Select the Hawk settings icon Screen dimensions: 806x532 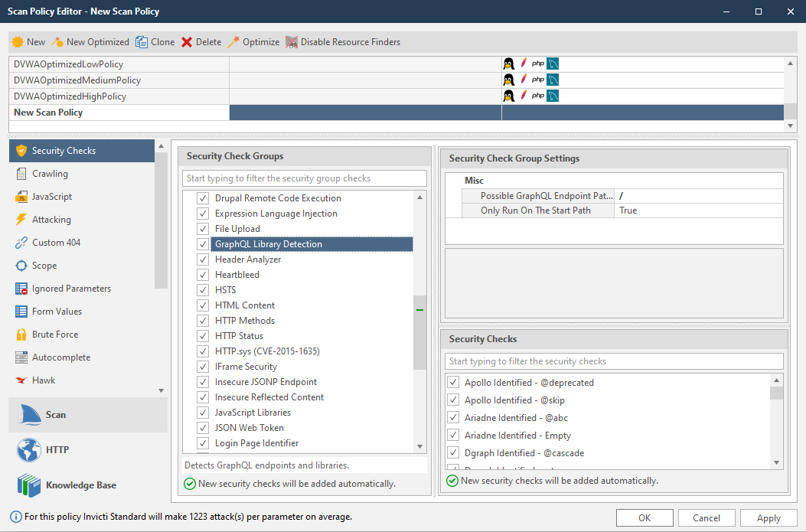(x=21, y=380)
